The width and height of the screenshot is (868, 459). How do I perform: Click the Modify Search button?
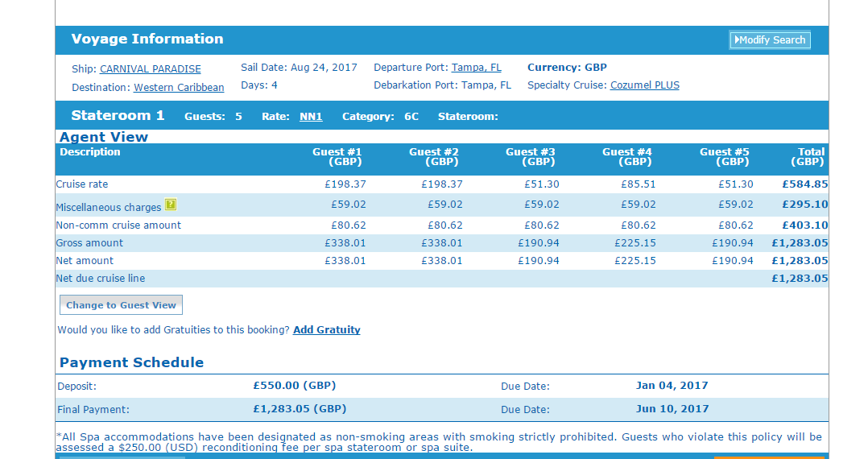770,40
